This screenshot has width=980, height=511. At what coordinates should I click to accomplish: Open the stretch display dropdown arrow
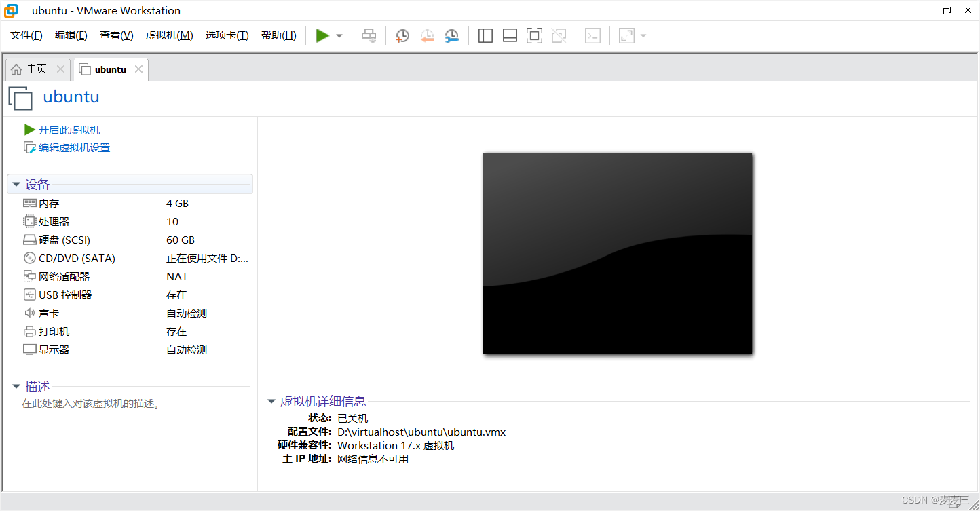pos(643,36)
